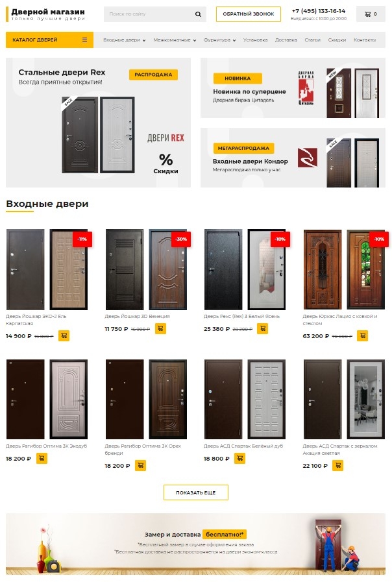Add Дверь Юркас Лацио to cart
The height and width of the screenshot is (582, 392).
(x=362, y=335)
